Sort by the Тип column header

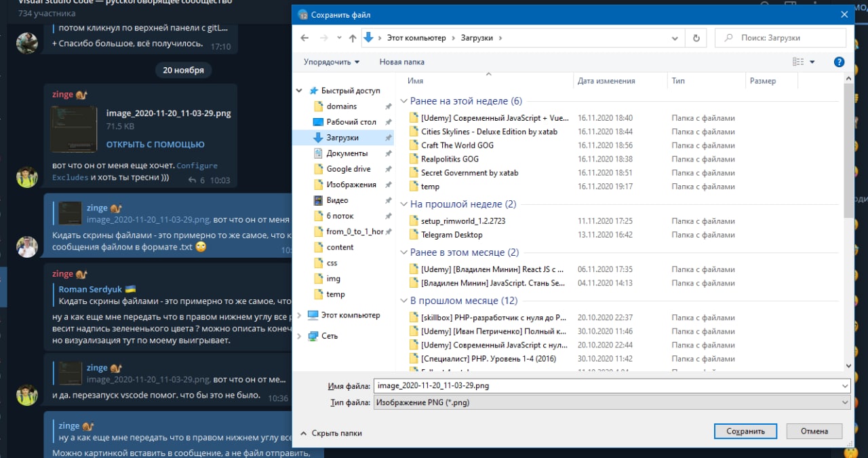click(678, 81)
